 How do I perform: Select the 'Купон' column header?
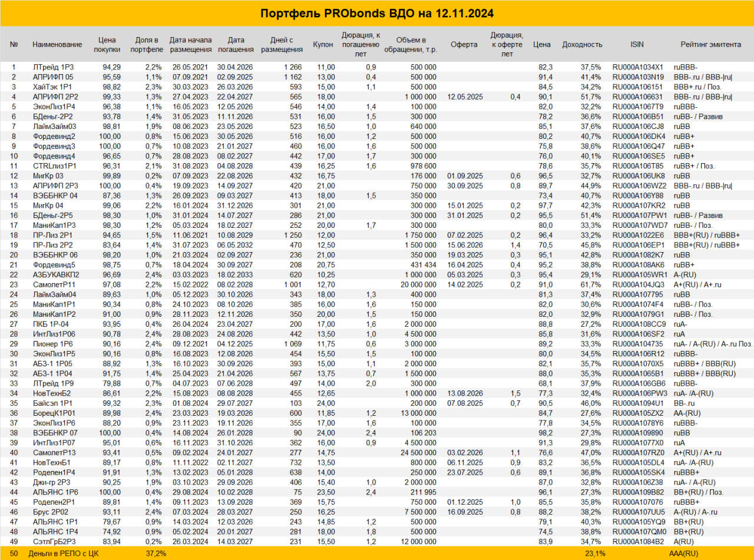323,45
